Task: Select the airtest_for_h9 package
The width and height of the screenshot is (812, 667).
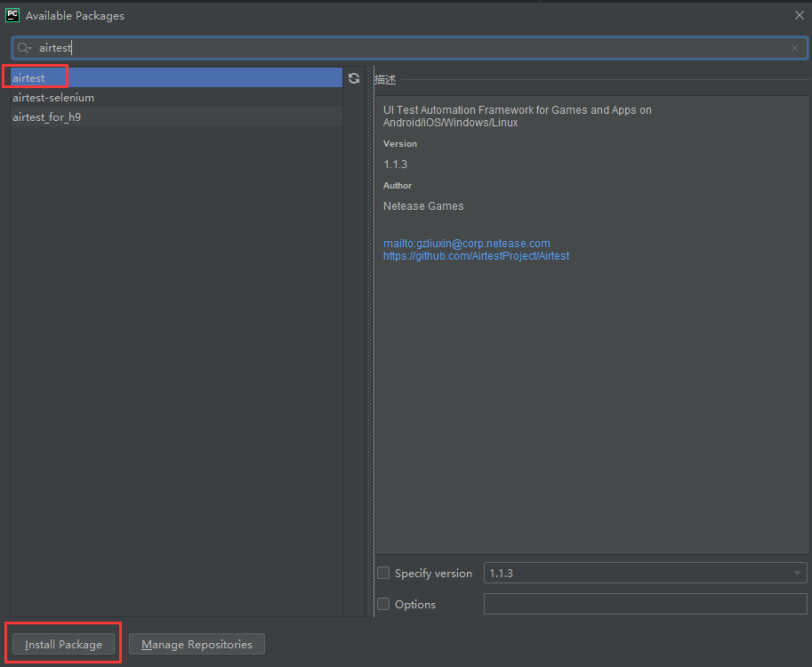Action: pyautogui.click(x=177, y=117)
